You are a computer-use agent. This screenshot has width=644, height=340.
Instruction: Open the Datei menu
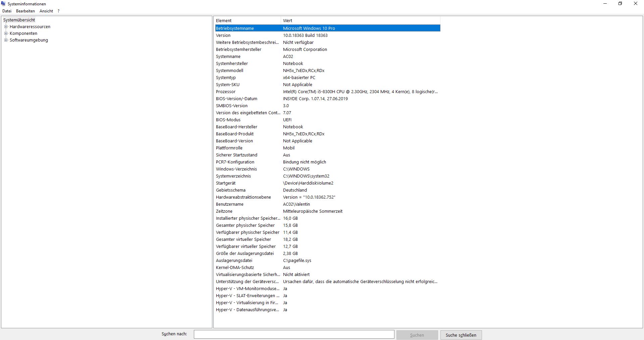point(7,11)
